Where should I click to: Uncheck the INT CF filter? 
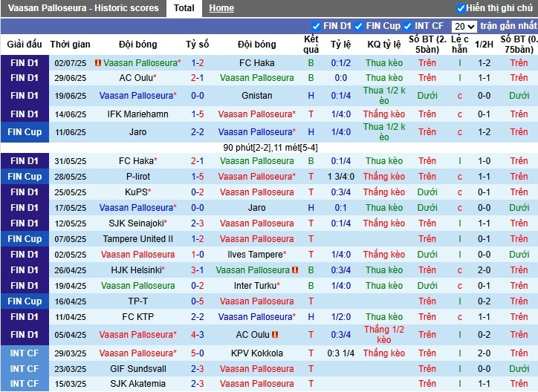click(407, 26)
